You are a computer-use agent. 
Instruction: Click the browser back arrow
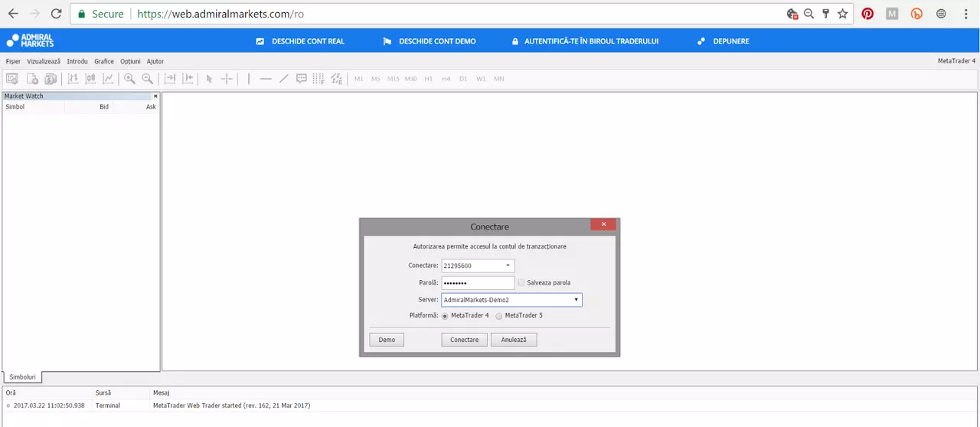click(13, 14)
